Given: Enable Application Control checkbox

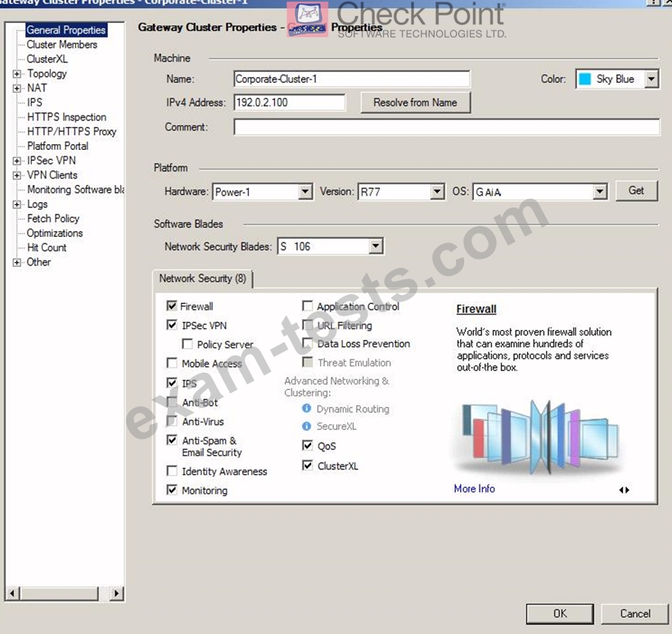Looking at the screenshot, I should click(307, 306).
